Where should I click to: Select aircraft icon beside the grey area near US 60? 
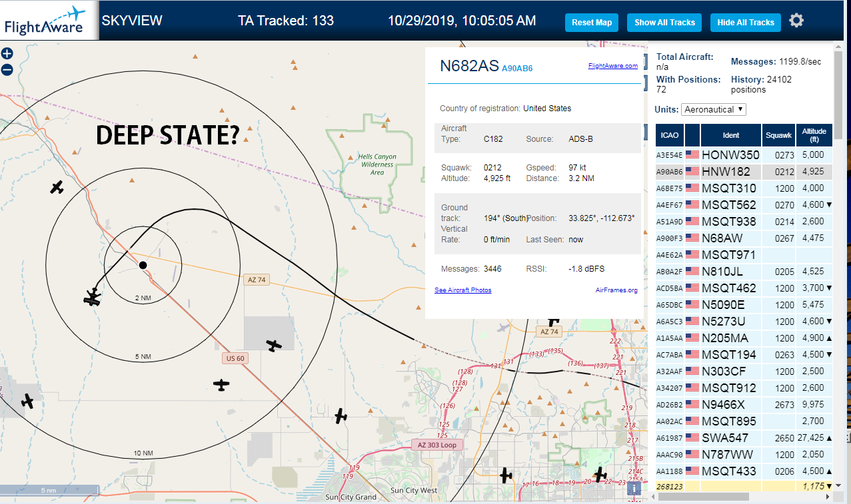point(273,345)
